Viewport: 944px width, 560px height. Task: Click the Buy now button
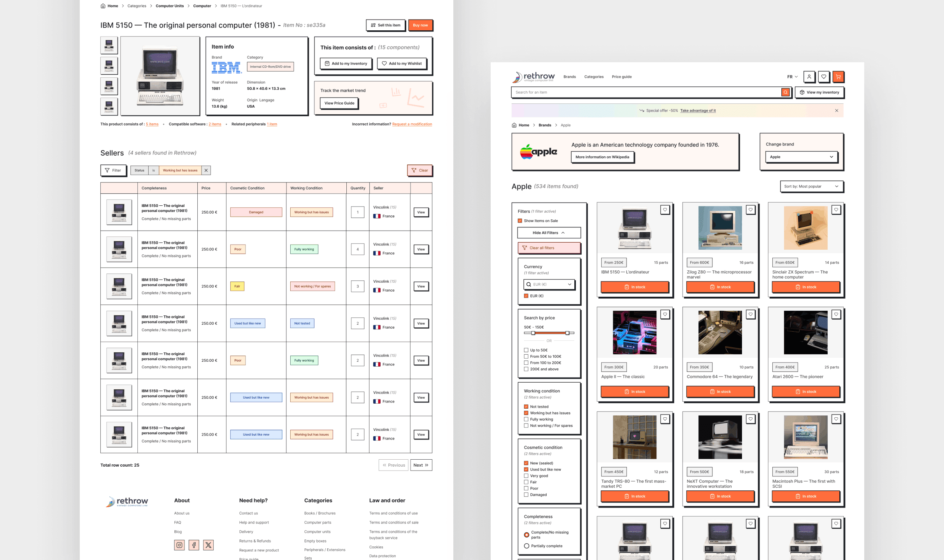pyautogui.click(x=420, y=25)
